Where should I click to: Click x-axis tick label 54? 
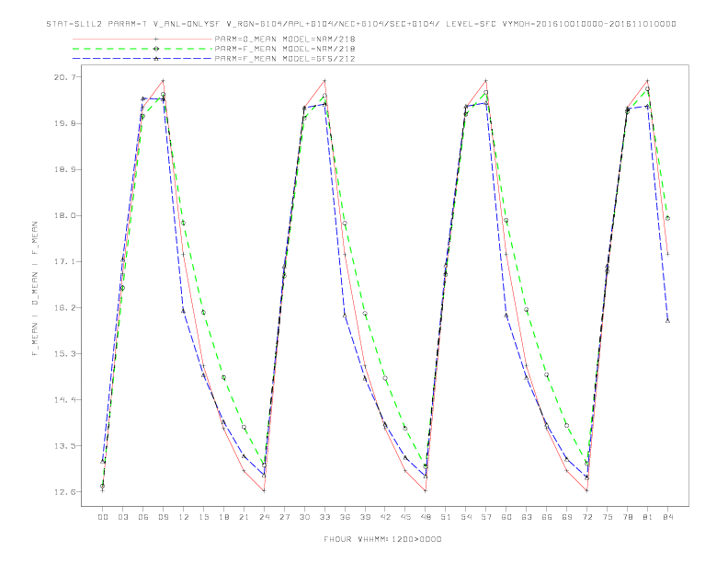466,517
